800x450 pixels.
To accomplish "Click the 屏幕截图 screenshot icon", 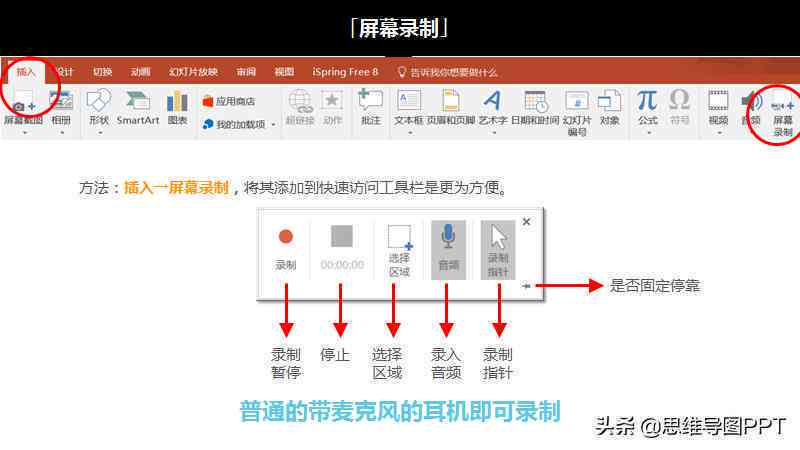I will (23, 102).
